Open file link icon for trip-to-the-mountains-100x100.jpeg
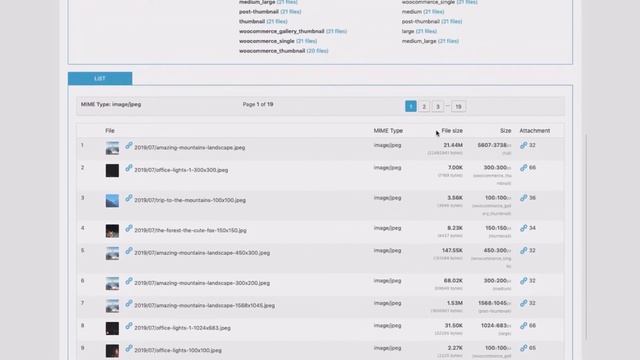 [129, 198]
